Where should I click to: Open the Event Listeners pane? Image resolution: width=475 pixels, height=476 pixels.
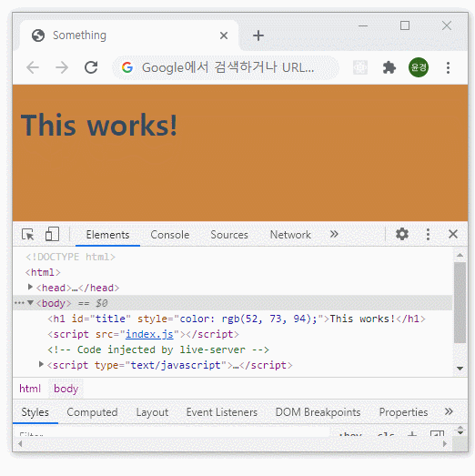point(222,412)
